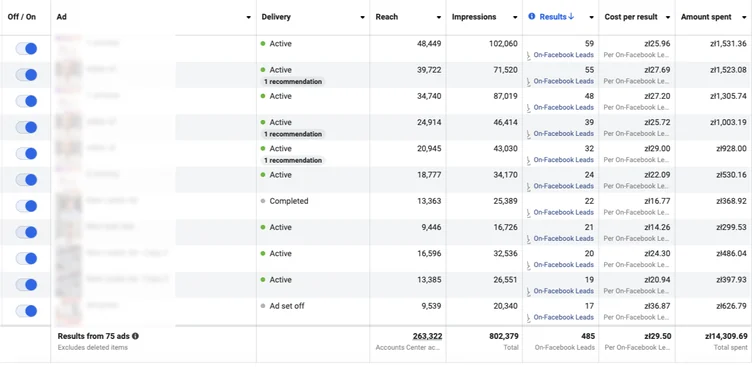This screenshot has width=756, height=367.
Task: Open On-Facebook Leads link under 19 results
Action: pos(564,291)
